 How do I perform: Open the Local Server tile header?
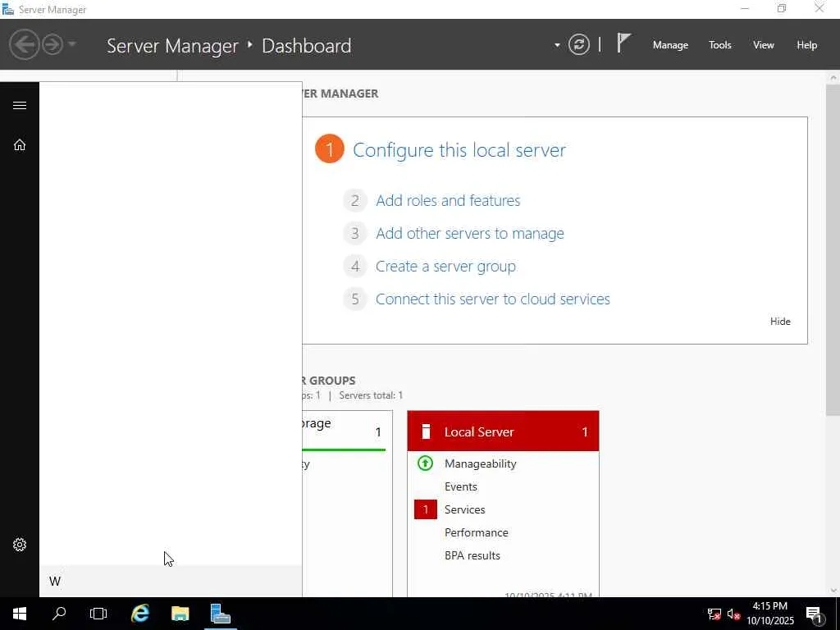tap(503, 431)
